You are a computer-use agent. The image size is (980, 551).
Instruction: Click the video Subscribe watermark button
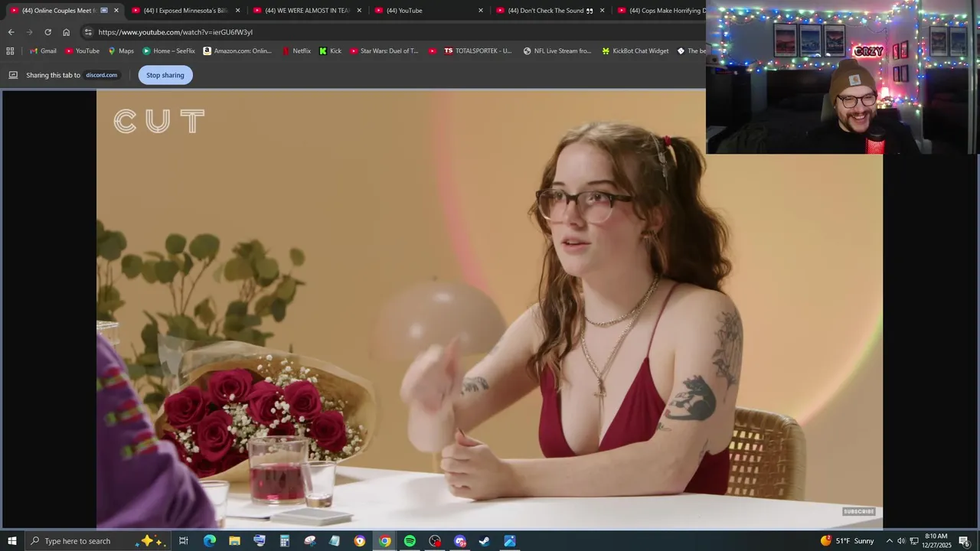click(x=858, y=511)
